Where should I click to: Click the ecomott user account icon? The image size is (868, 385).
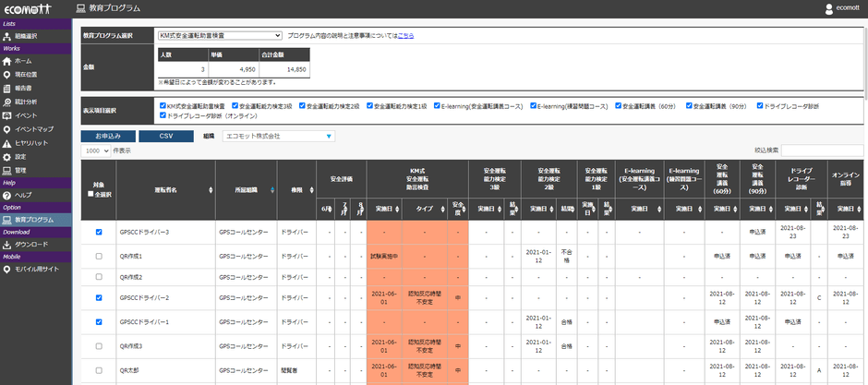pyautogui.click(x=828, y=8)
